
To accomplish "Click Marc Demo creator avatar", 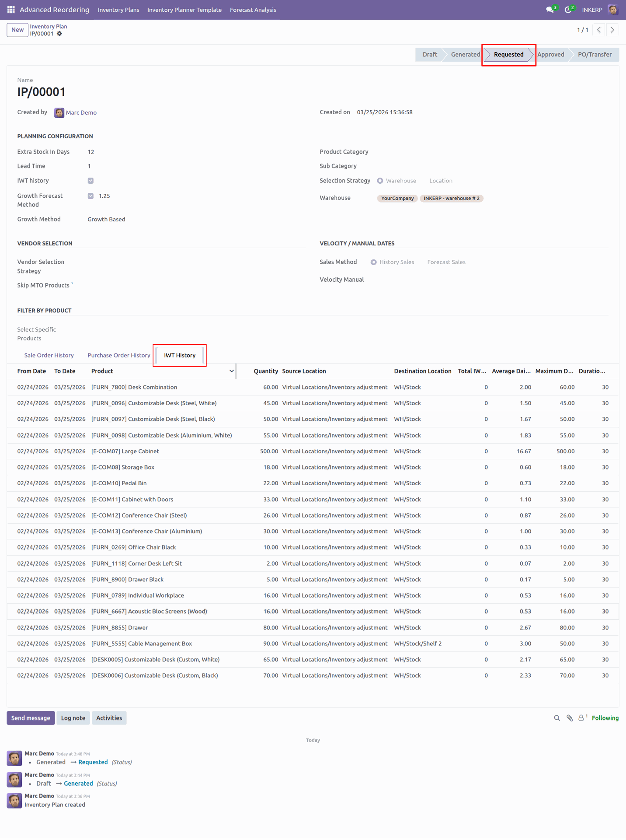I will pos(59,113).
